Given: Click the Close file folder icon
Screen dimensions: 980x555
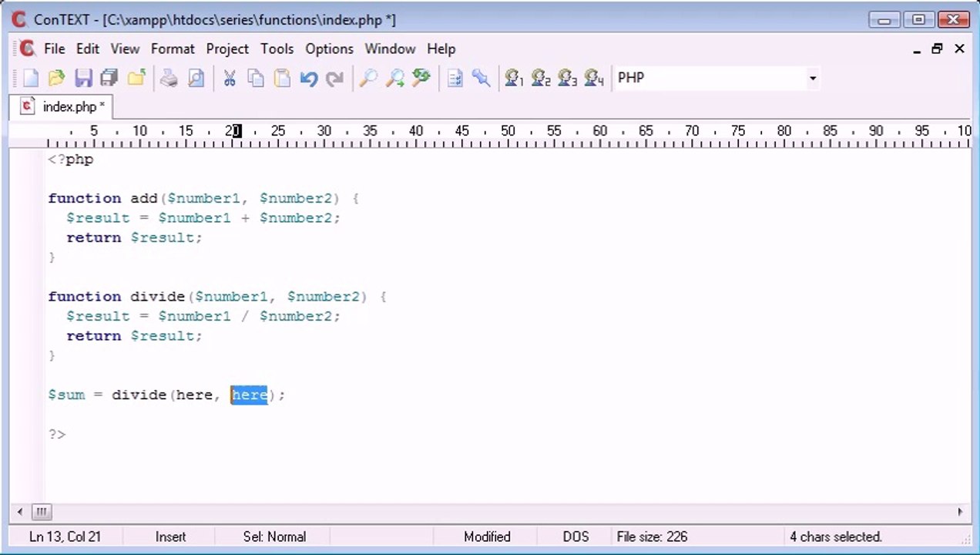Looking at the screenshot, I should click(136, 78).
